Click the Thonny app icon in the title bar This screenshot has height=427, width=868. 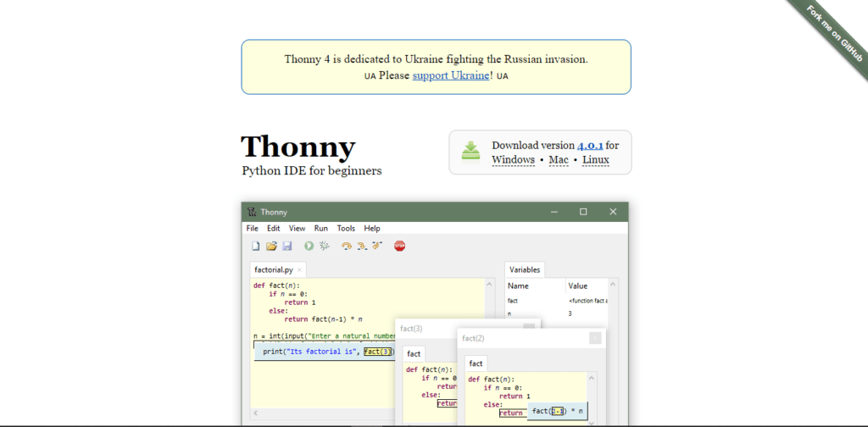(x=252, y=212)
